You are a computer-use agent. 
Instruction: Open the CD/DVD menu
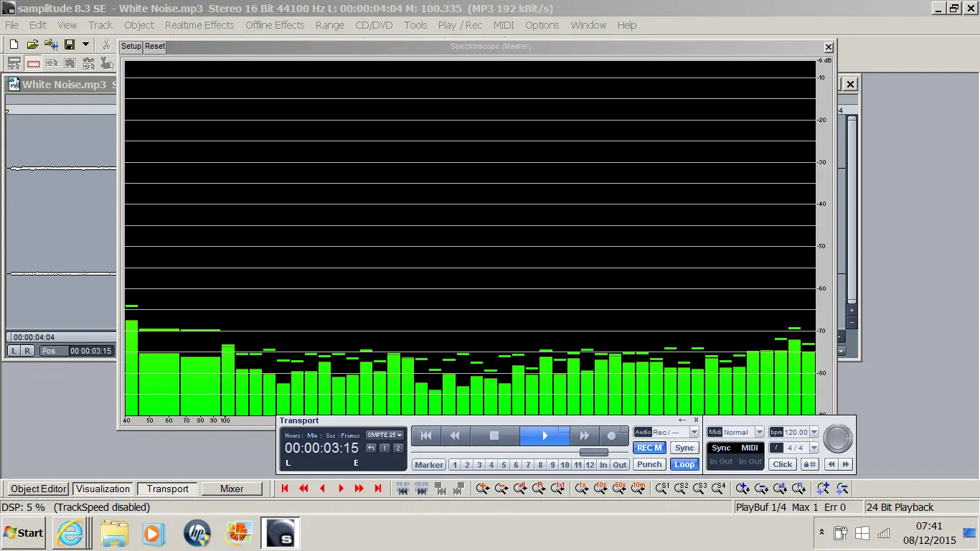(x=374, y=25)
